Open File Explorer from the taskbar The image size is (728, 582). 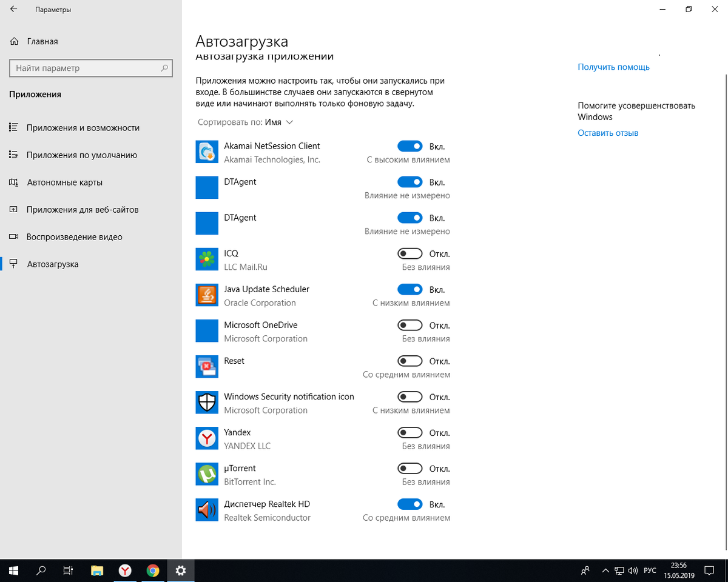pyautogui.click(x=97, y=570)
